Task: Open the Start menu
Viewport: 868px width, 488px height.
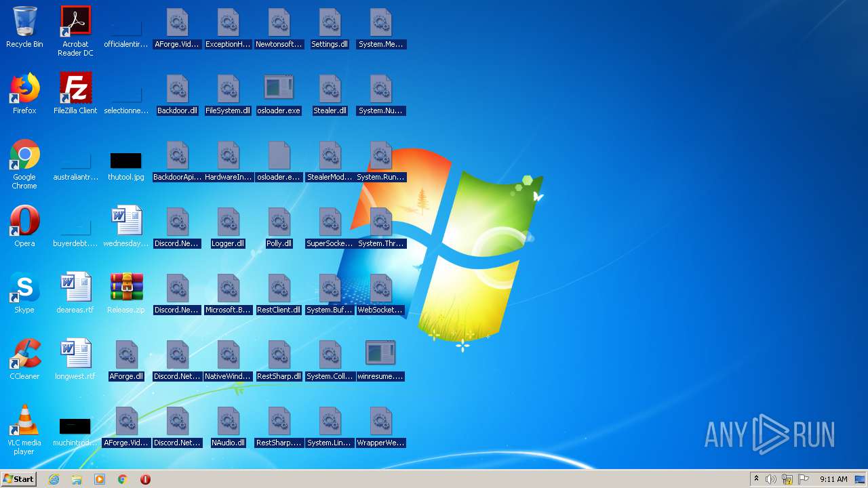Action: [19, 479]
